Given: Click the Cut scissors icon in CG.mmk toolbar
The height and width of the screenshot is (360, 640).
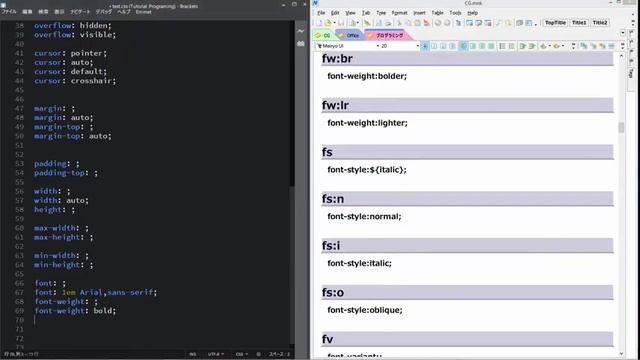Looking at the screenshot, I should pos(399,23).
